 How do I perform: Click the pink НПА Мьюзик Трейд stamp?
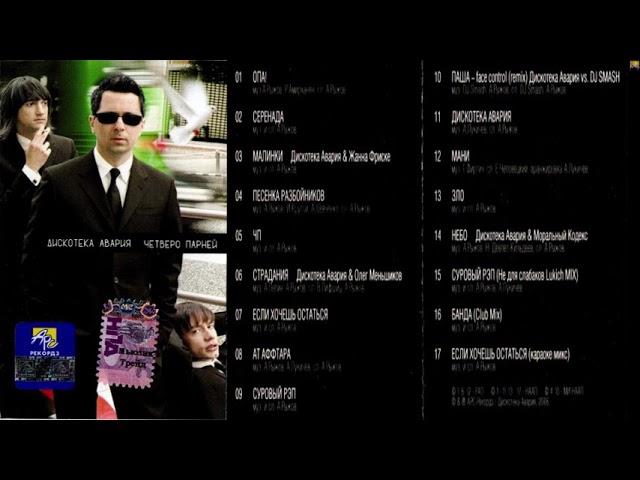pyautogui.click(x=128, y=344)
